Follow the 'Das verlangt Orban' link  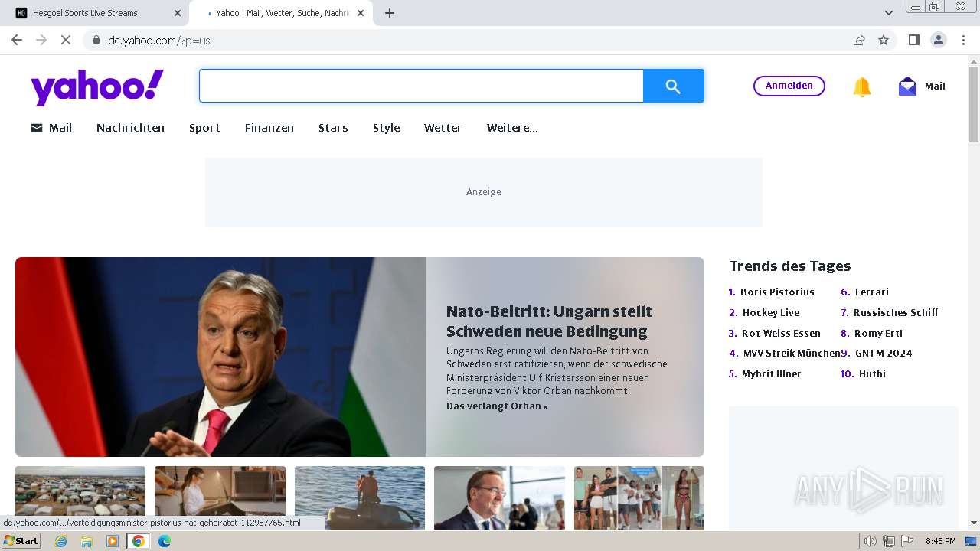497,406
